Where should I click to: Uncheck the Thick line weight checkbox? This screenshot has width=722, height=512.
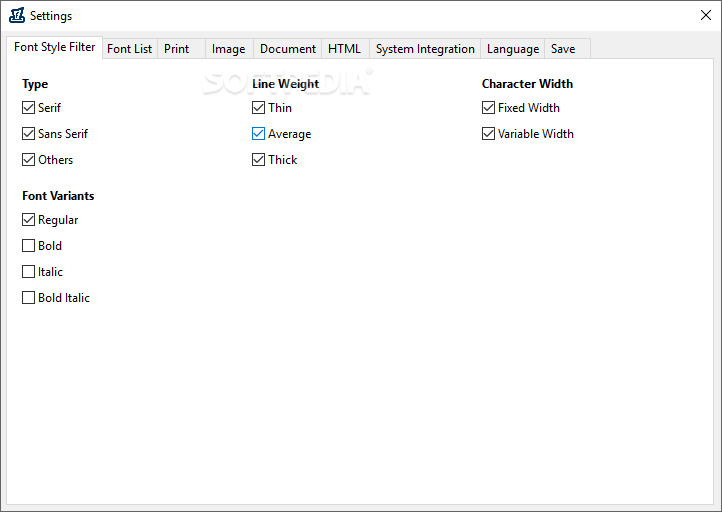click(258, 160)
